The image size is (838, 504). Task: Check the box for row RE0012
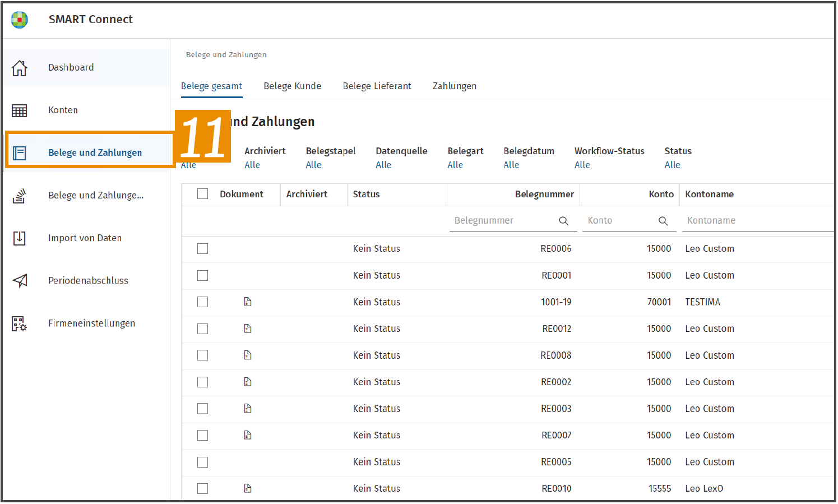point(203,329)
